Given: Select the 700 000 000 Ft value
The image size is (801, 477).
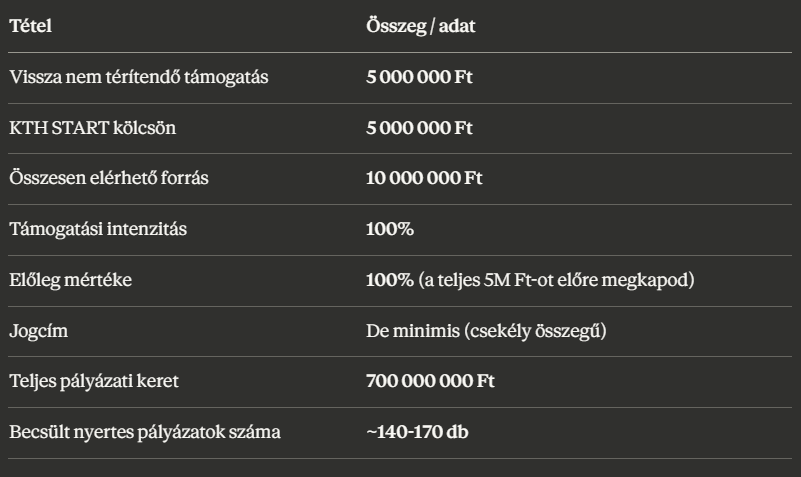Looking at the screenshot, I should coord(430,382).
